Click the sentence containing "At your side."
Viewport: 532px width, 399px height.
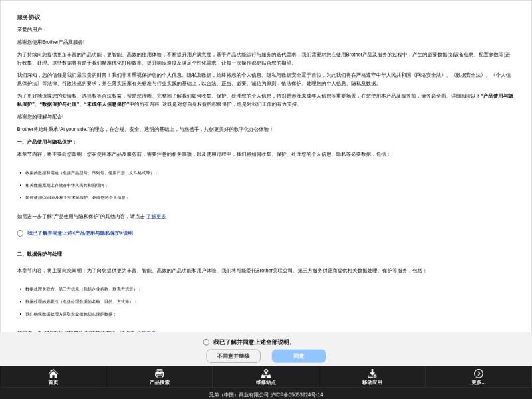point(145,129)
